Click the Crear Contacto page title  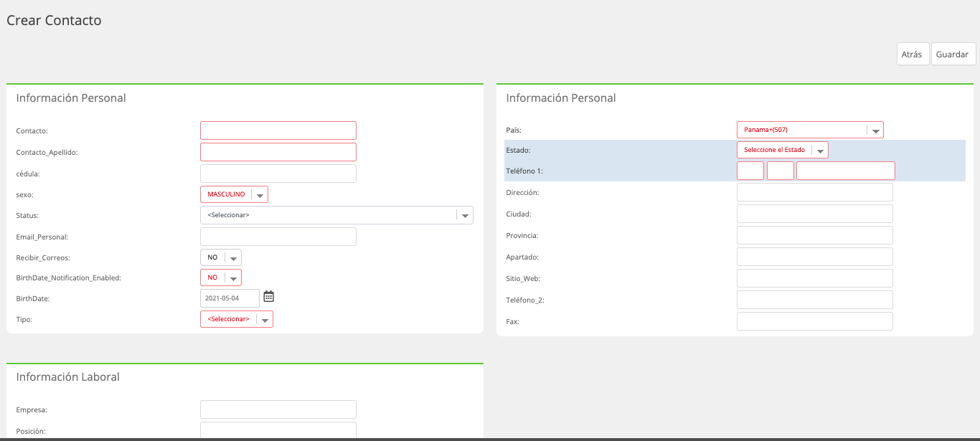coord(54,20)
